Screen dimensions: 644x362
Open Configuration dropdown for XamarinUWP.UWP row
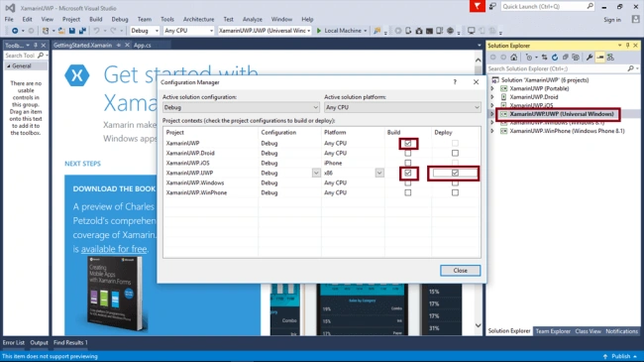pyautogui.click(x=316, y=173)
